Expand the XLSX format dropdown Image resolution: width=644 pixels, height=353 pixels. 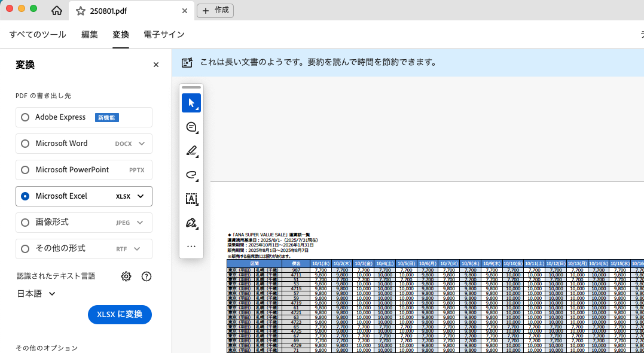coord(141,196)
